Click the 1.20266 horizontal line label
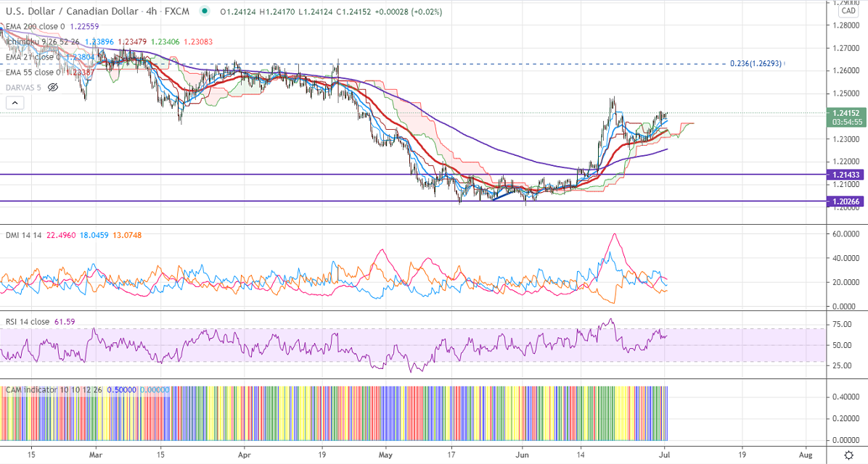This screenshot has height=464, width=868. 845,202
